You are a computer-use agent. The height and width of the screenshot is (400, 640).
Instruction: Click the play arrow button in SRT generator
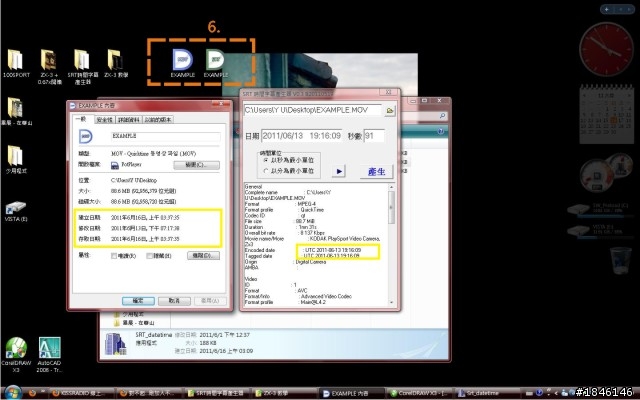tap(339, 171)
